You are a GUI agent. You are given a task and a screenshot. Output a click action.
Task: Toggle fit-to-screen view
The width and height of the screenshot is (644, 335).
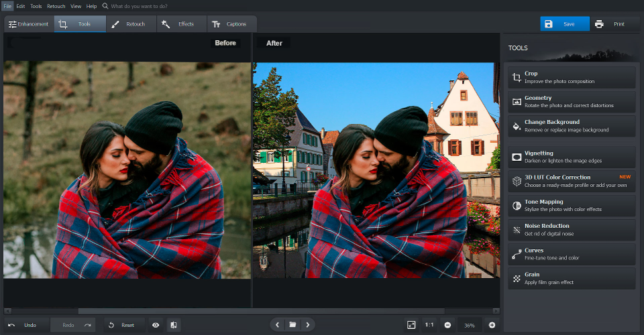[411, 325]
